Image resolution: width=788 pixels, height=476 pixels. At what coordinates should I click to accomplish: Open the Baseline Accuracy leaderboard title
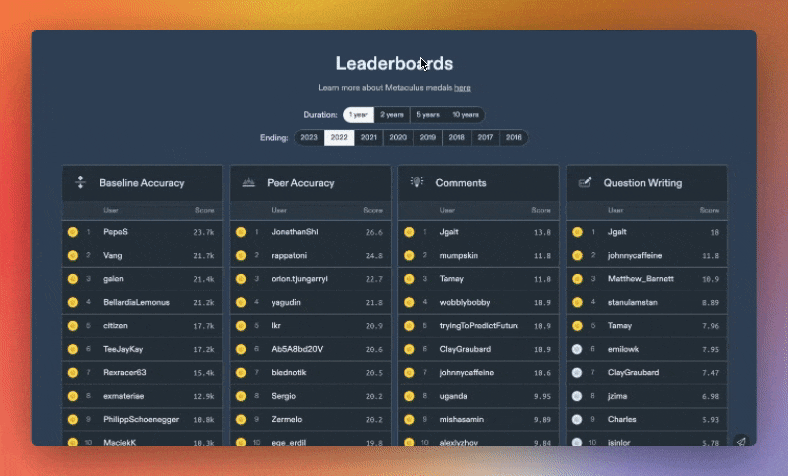point(141,183)
